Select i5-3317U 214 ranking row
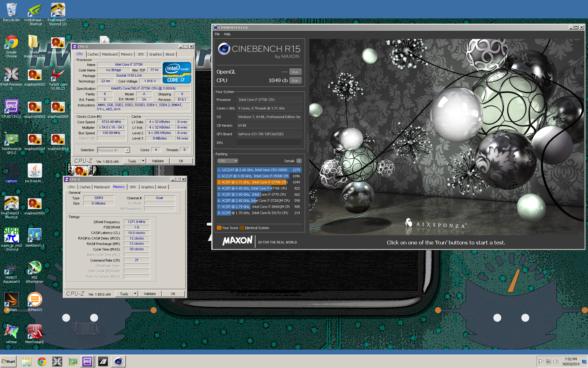The width and height of the screenshot is (588, 368). [x=259, y=213]
